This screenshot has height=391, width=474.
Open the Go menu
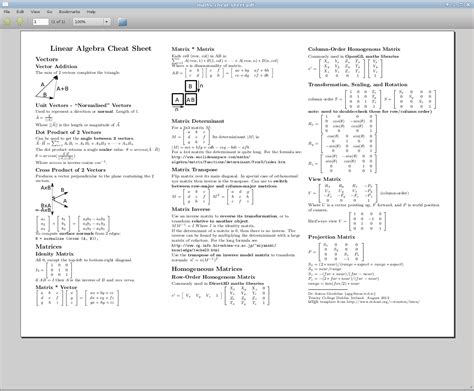(49, 12)
